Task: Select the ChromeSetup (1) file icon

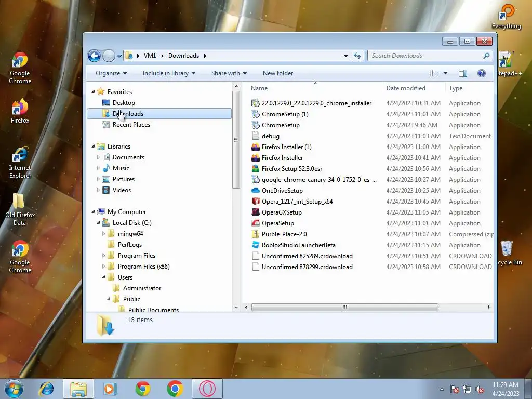Action: (256, 114)
